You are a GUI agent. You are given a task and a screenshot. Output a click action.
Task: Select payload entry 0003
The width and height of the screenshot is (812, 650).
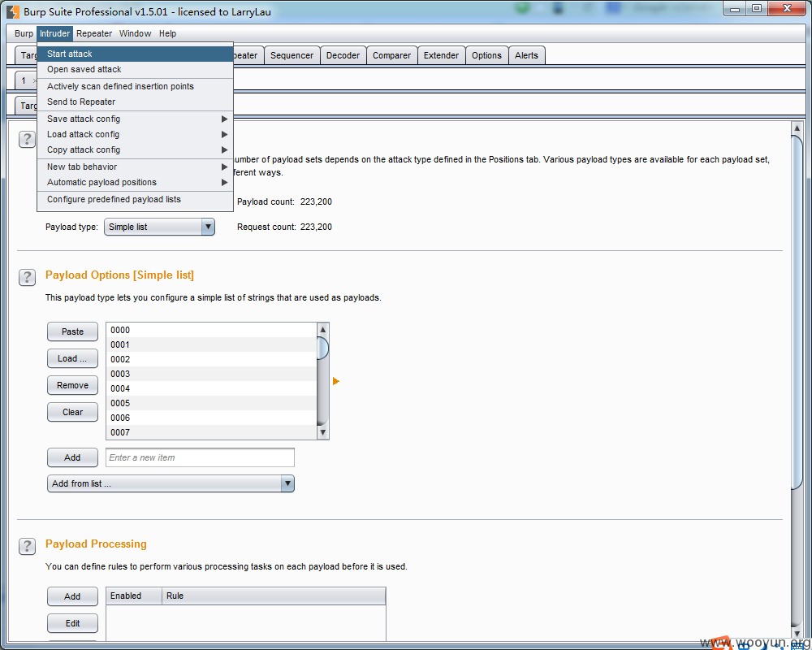click(211, 374)
